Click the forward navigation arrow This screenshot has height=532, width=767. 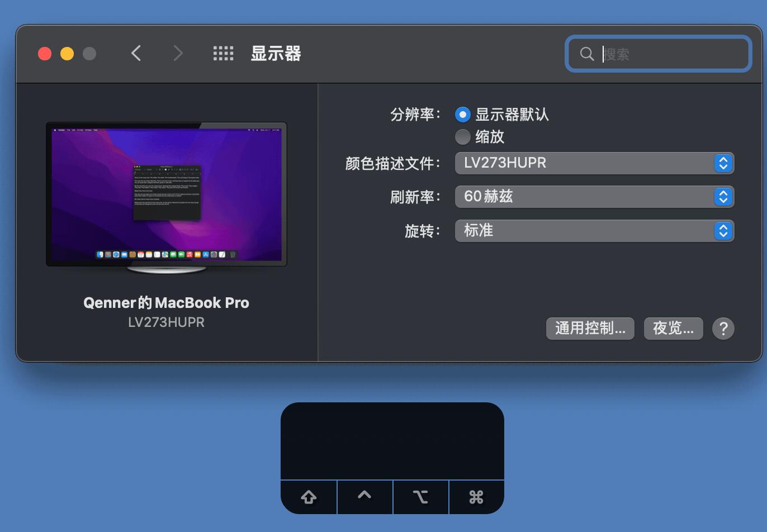point(177,53)
